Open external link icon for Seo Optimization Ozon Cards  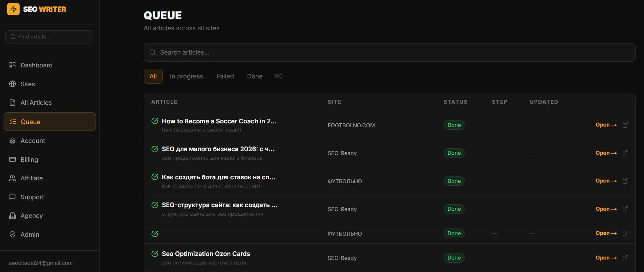tap(625, 258)
